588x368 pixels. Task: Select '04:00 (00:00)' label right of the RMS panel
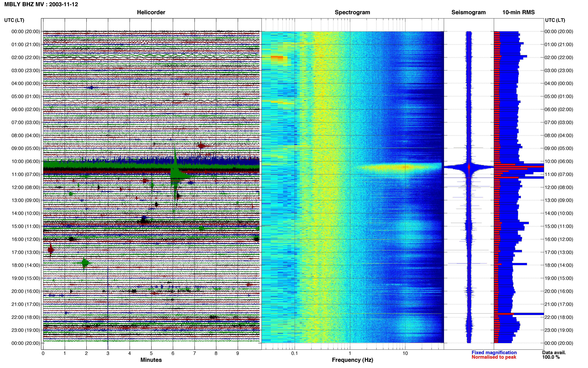coord(559,83)
